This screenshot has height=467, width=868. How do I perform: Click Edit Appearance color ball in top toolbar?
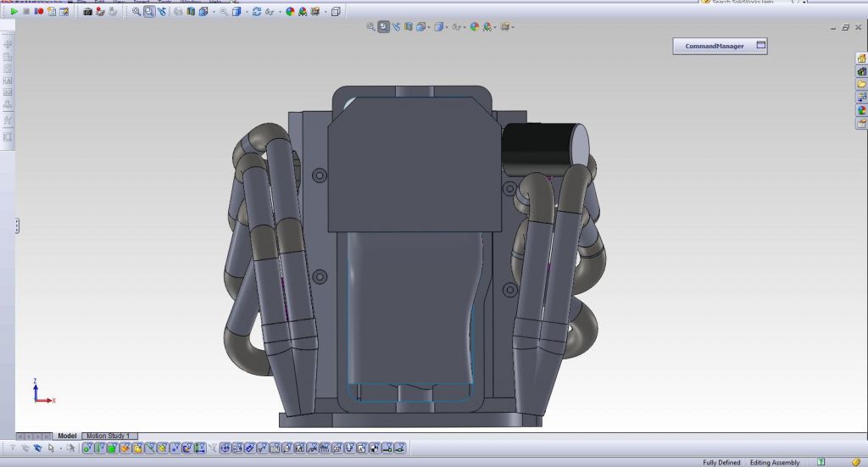coord(290,12)
